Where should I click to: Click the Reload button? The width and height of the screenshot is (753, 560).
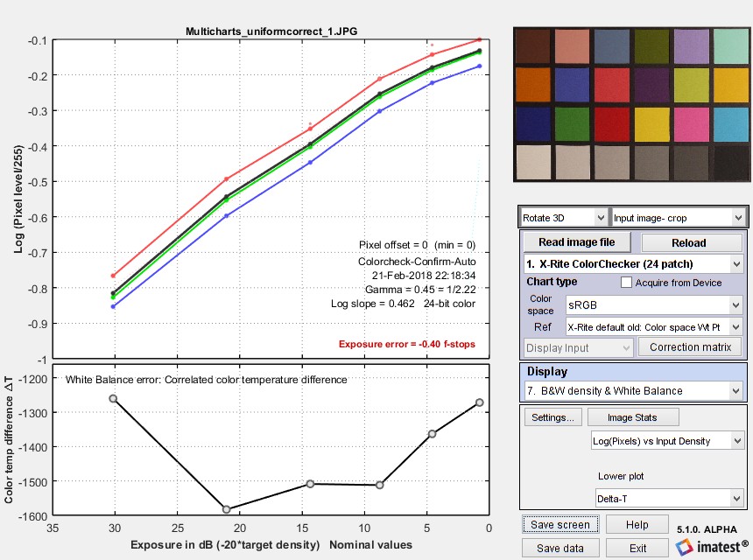[x=691, y=242]
